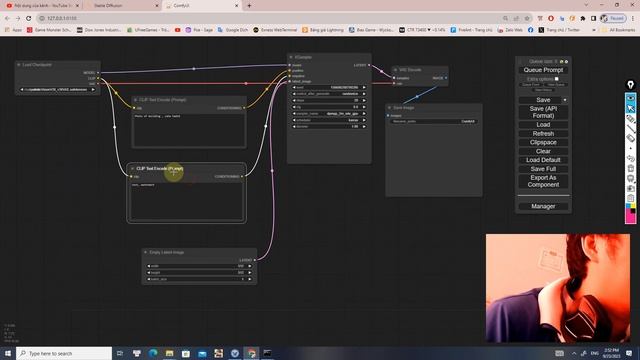The width and height of the screenshot is (640, 360).
Task: Open a new browser tab
Action: point(249,6)
